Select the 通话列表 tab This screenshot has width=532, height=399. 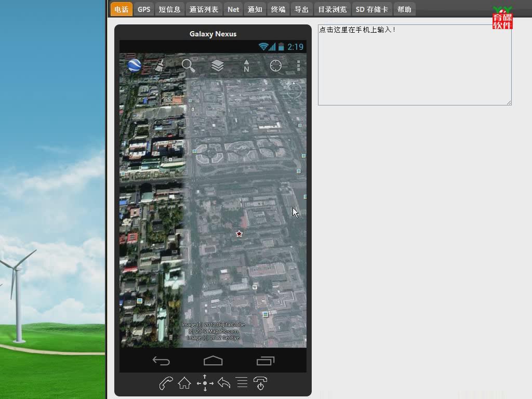pos(204,9)
